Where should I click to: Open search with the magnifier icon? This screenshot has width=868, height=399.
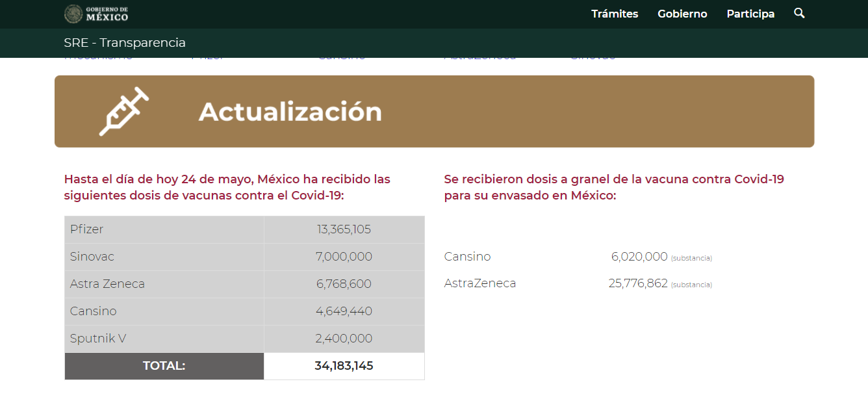pos(799,13)
